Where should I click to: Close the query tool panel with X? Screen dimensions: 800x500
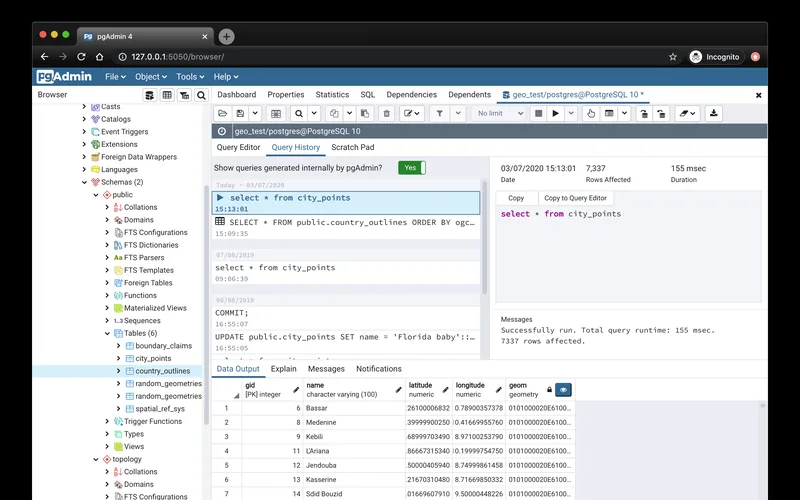point(758,95)
